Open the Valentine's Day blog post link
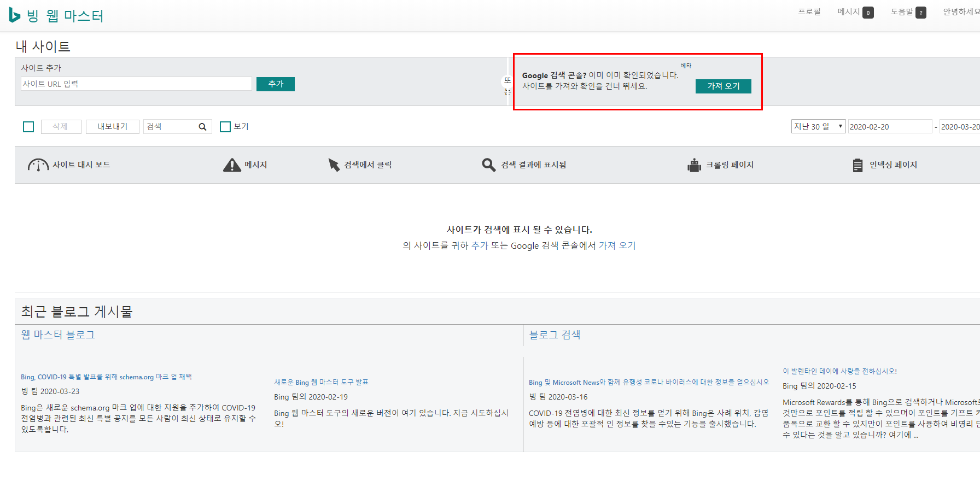This screenshot has height=481, width=980. pyautogui.click(x=839, y=371)
